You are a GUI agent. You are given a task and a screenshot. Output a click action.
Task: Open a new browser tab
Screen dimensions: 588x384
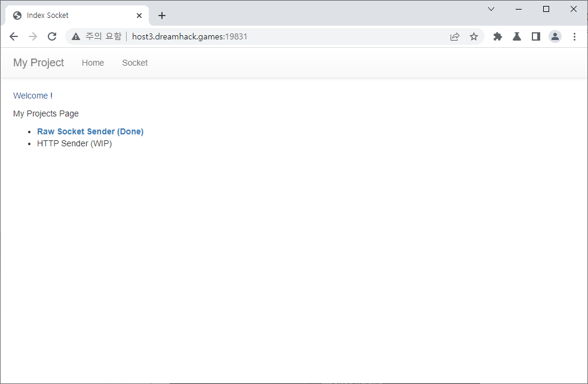tap(162, 16)
